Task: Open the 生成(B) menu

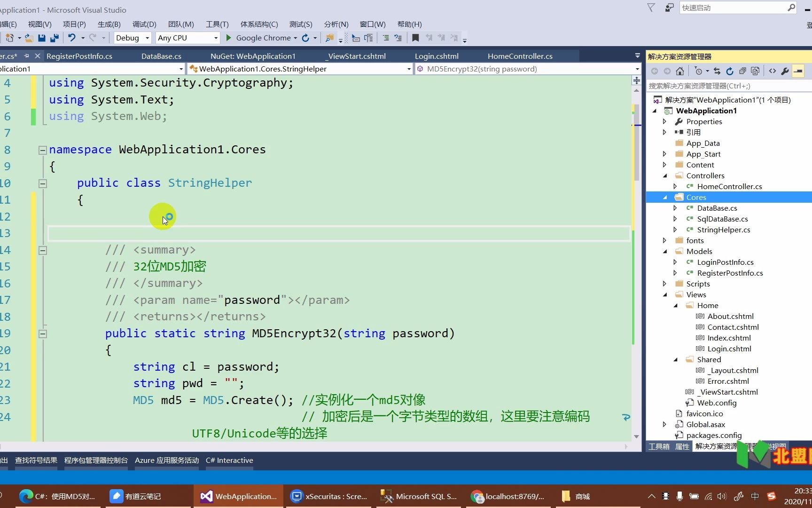Action: (109, 24)
